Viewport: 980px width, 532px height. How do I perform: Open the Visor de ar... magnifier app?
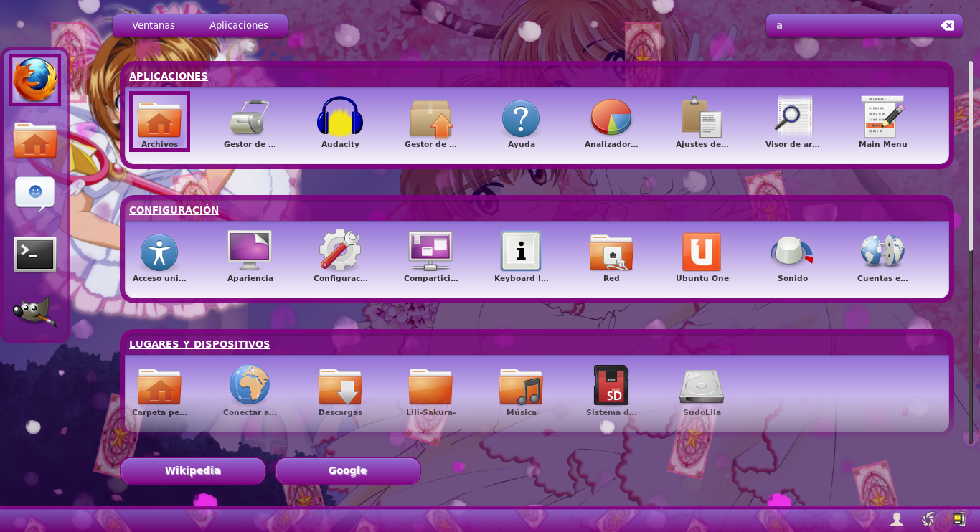[792, 122]
